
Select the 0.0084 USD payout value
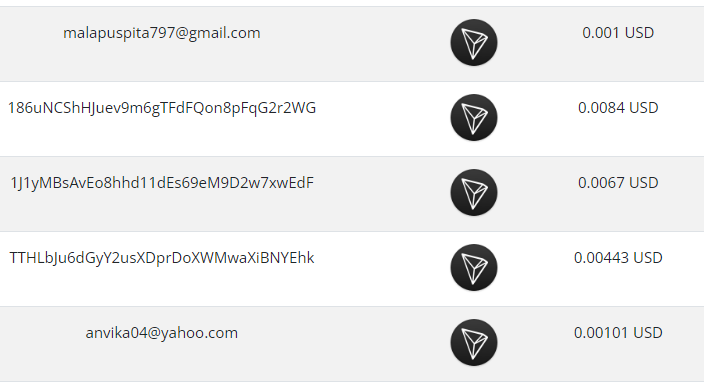coord(618,108)
